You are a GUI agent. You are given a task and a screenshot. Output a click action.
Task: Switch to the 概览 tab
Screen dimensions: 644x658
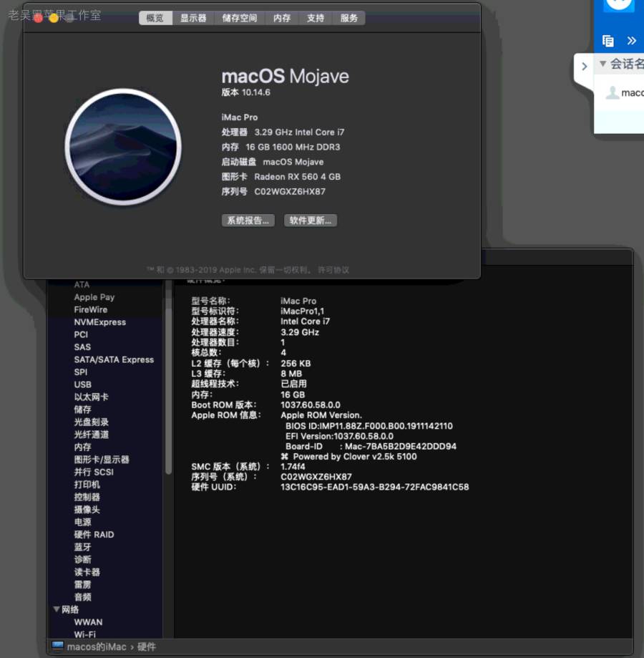pyautogui.click(x=155, y=18)
